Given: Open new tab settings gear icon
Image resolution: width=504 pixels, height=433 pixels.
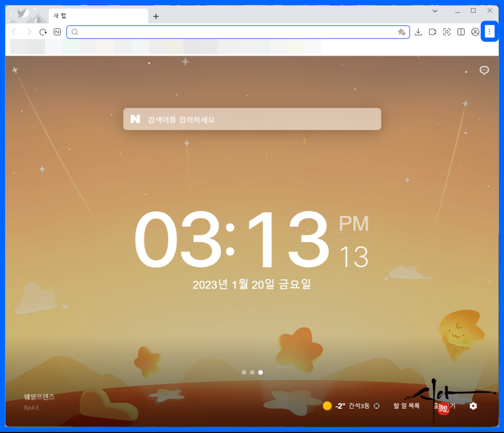Looking at the screenshot, I should 473,406.
